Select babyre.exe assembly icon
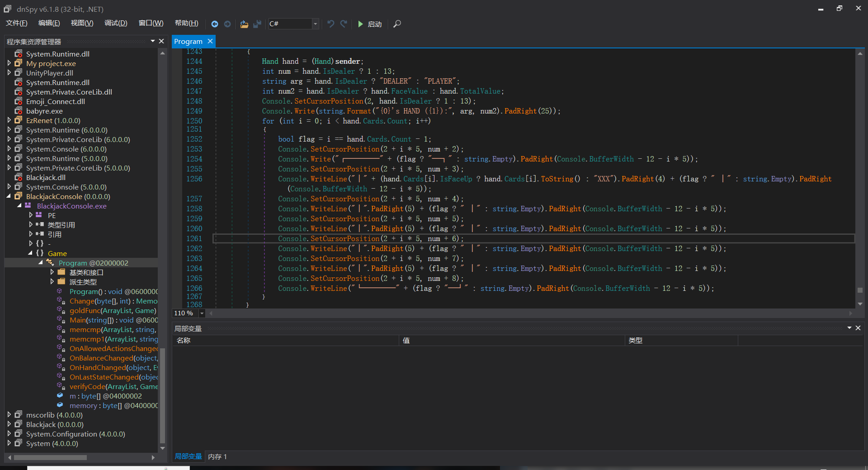868x470 pixels. click(x=18, y=111)
